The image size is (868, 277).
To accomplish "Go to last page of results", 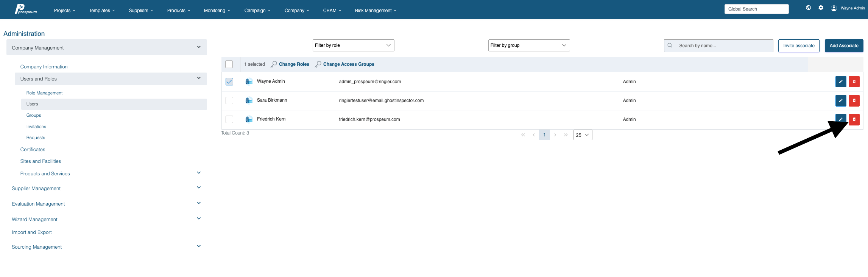I will pos(566,135).
